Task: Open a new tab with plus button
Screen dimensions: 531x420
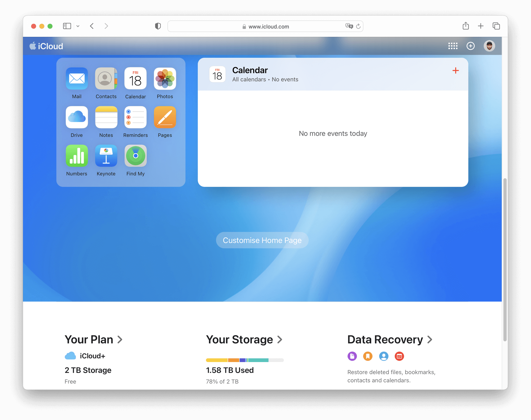Action: click(x=481, y=26)
